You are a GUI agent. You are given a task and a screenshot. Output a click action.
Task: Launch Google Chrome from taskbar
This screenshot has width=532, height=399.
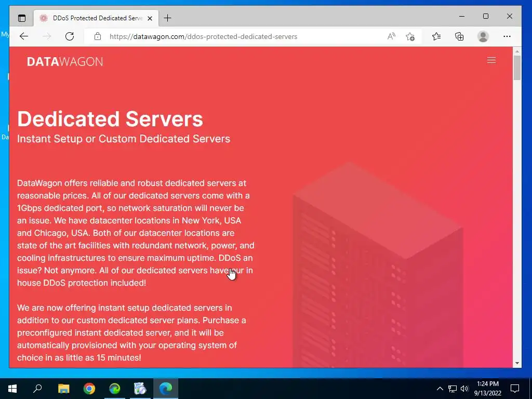tap(89, 389)
